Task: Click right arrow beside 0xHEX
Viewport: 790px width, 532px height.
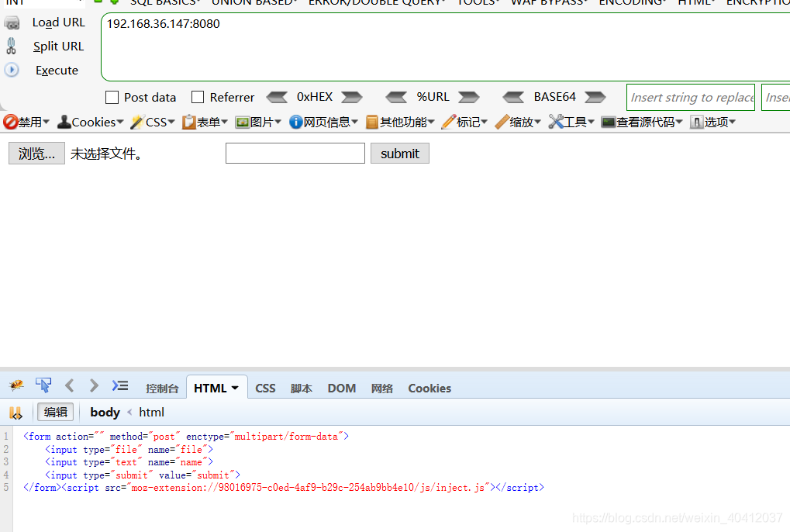Action: coord(352,97)
